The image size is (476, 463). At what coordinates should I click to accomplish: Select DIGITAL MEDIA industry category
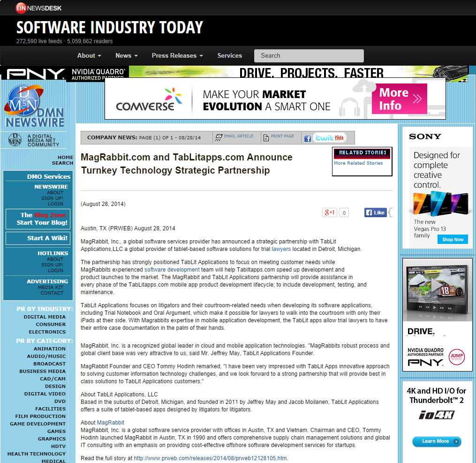coord(45,317)
